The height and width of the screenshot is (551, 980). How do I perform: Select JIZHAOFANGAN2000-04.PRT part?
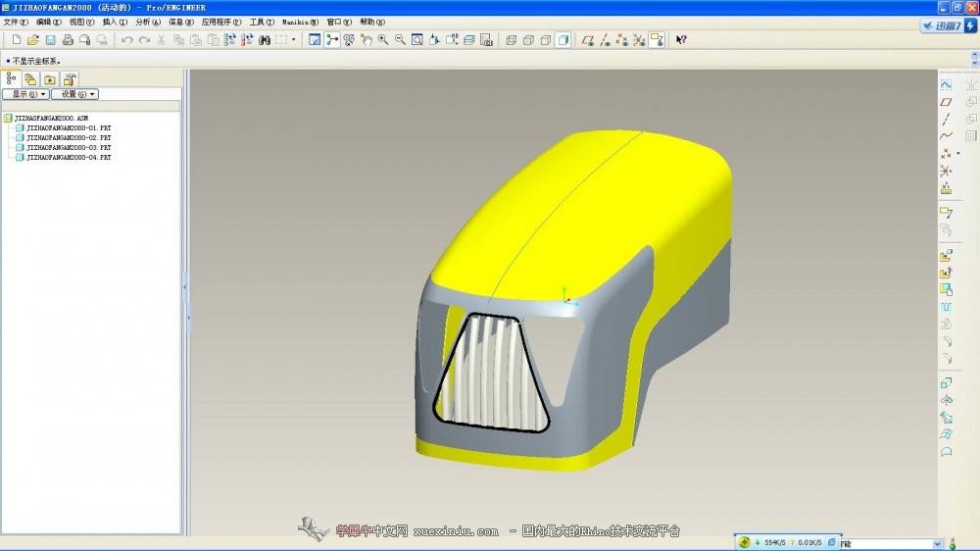tap(69, 158)
